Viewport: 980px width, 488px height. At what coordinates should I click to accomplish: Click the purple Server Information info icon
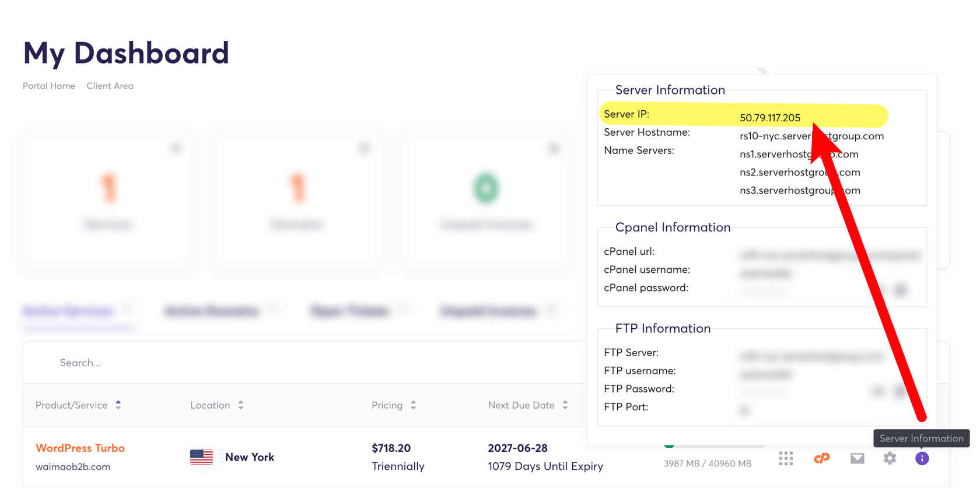click(x=922, y=459)
